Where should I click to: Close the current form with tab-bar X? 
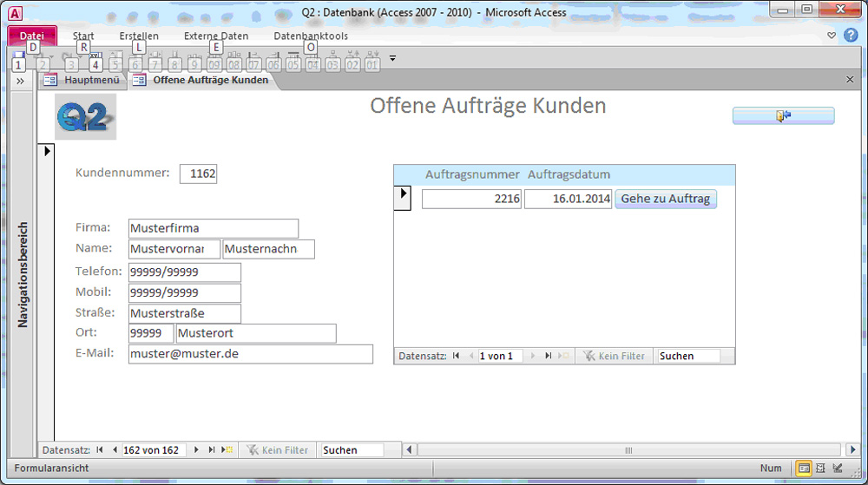click(850, 80)
